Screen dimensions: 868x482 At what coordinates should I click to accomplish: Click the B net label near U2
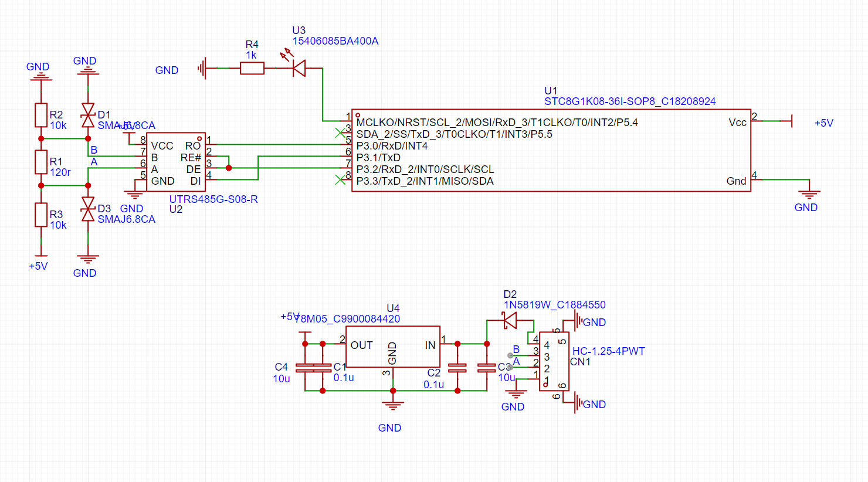pyautogui.click(x=94, y=150)
